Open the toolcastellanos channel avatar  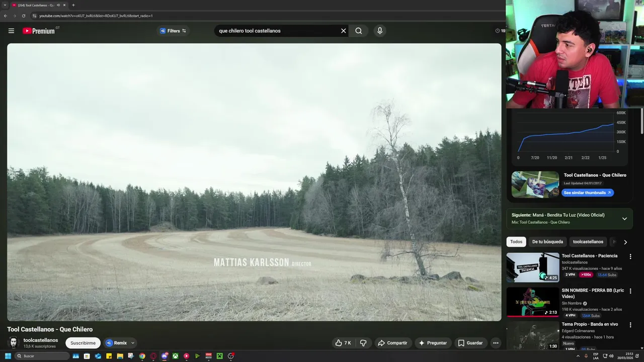coord(14,343)
